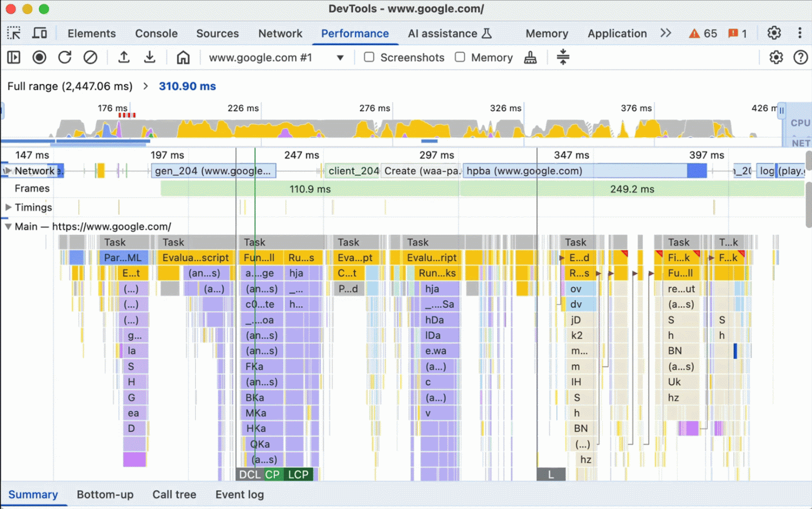Screen dimensions: 812x509
Task: Select the gen_204 network request bar
Action: (x=214, y=171)
